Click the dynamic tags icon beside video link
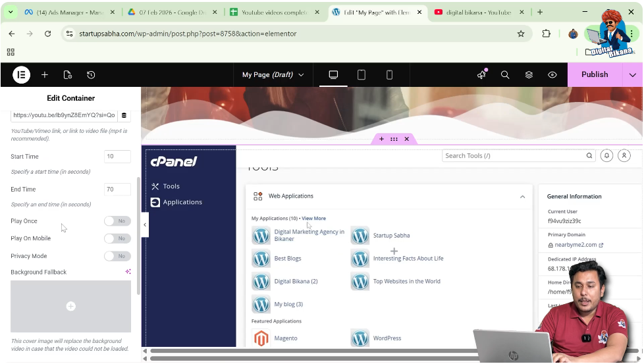Viewport: 644px width, 364px height. [x=124, y=115]
